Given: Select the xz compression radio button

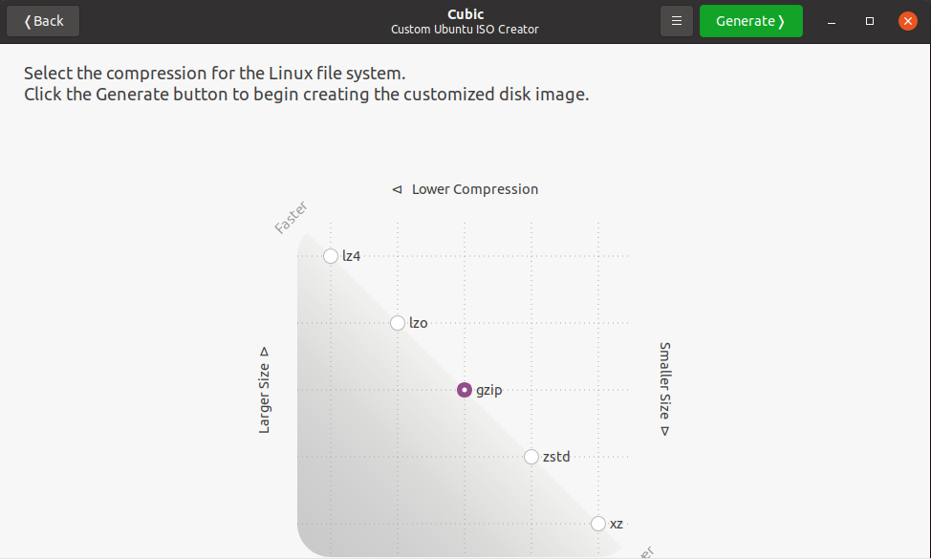Looking at the screenshot, I should click(x=598, y=524).
